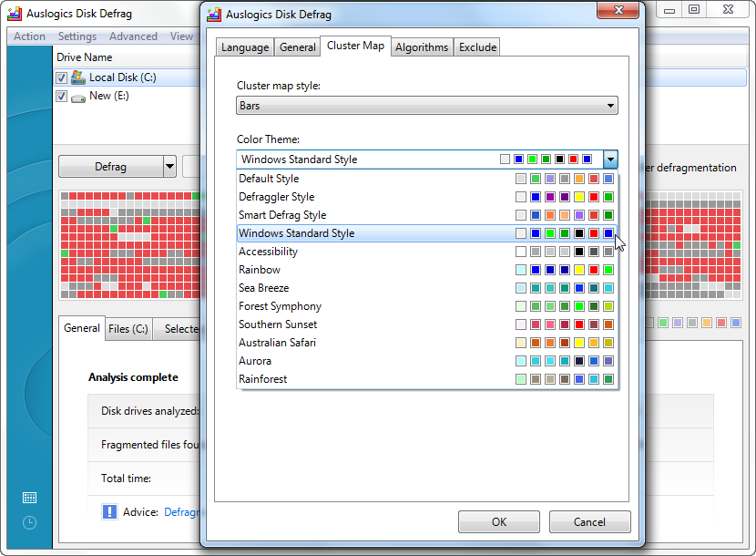This screenshot has height=556, width=756.
Task: Open the Defrag button dropdown arrow
Action: coord(169,167)
